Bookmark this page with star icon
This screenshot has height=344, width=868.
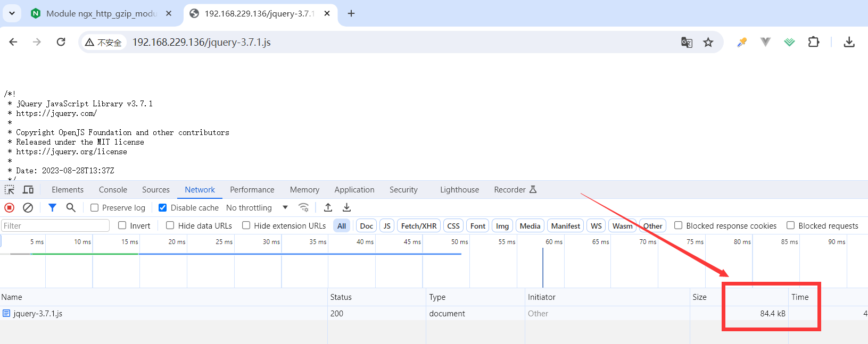708,43
